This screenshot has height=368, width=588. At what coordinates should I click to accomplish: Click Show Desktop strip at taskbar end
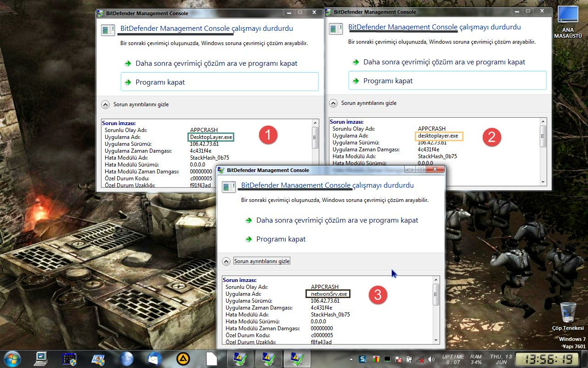[x=584, y=359]
